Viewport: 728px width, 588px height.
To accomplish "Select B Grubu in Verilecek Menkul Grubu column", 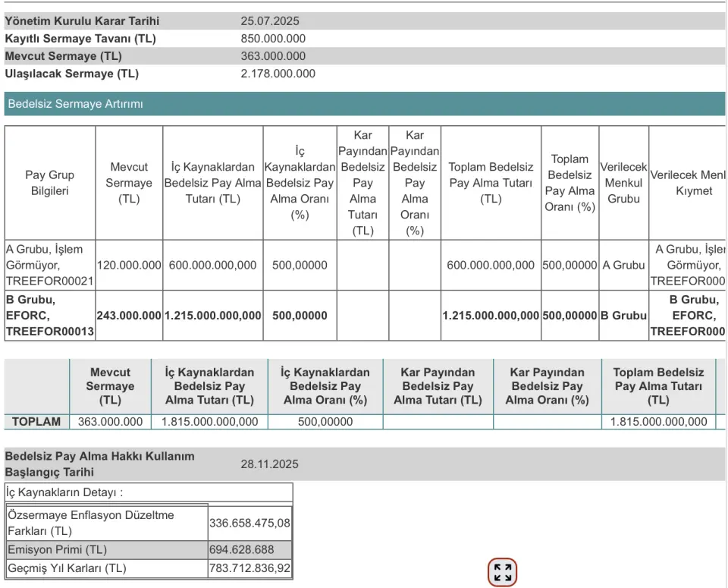I will coord(623,315).
